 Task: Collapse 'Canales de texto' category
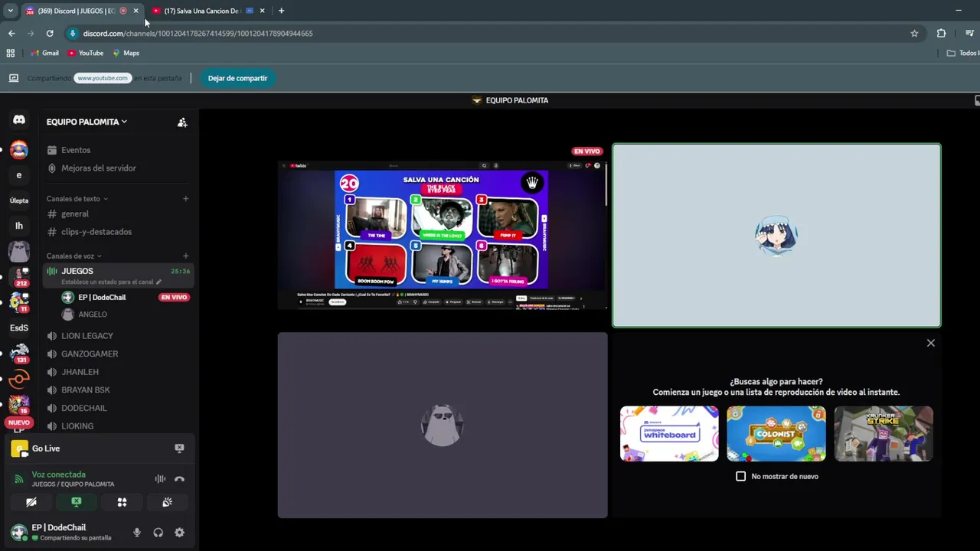77,199
